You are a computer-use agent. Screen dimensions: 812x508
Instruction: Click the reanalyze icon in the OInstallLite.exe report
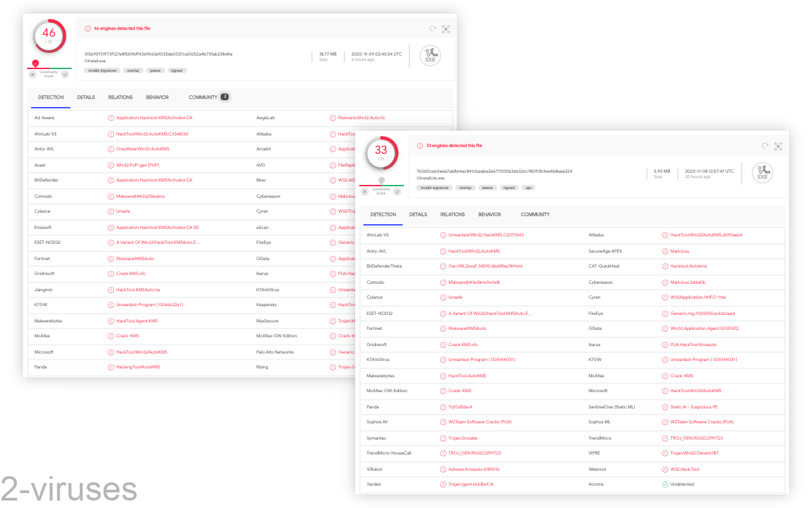(765, 146)
